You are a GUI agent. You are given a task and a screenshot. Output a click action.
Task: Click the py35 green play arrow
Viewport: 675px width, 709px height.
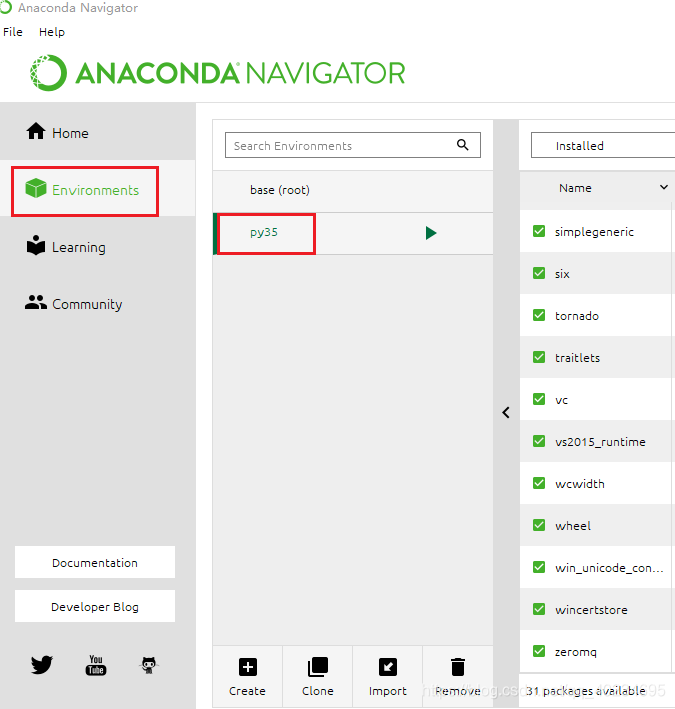(431, 233)
